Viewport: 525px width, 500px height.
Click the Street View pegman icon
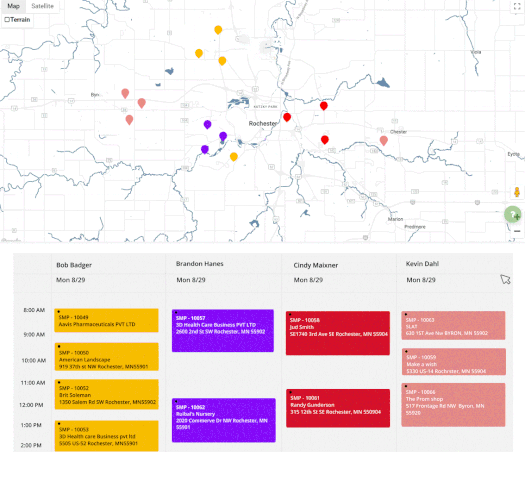click(517, 192)
